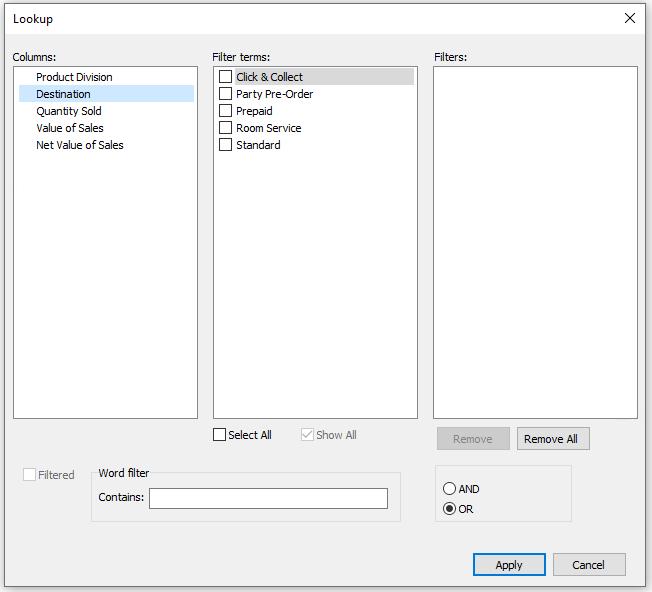
Task: Tick the Party Pre-Order checkbox
Action: (226, 94)
